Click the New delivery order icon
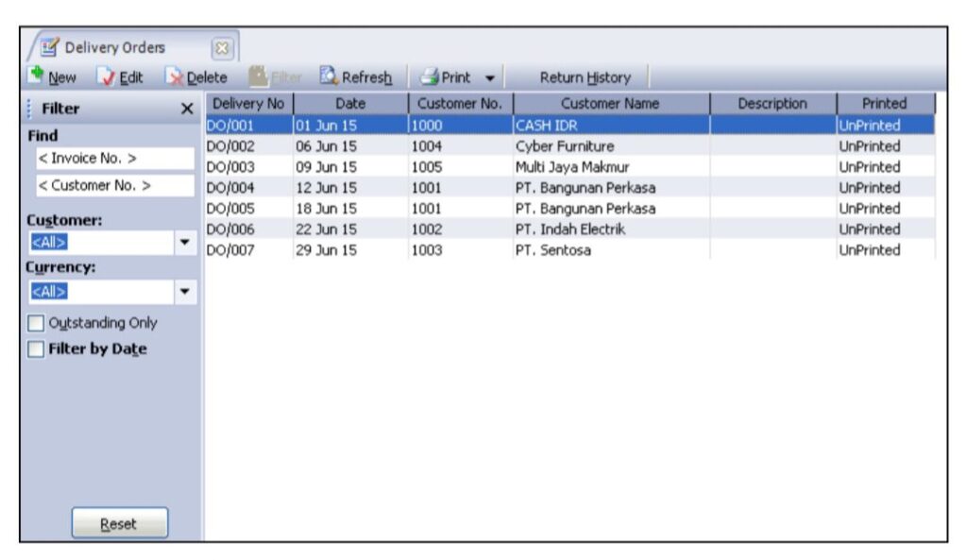 click(37, 76)
